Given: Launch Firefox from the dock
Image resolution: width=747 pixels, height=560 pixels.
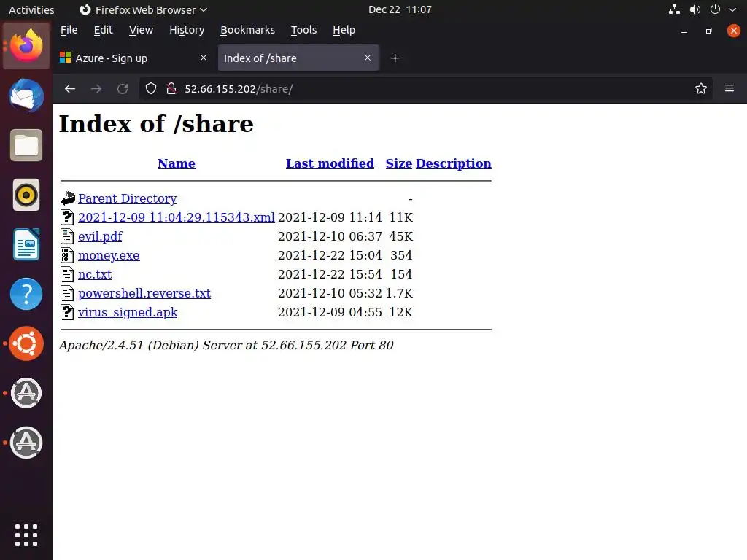Looking at the screenshot, I should 26,46.
